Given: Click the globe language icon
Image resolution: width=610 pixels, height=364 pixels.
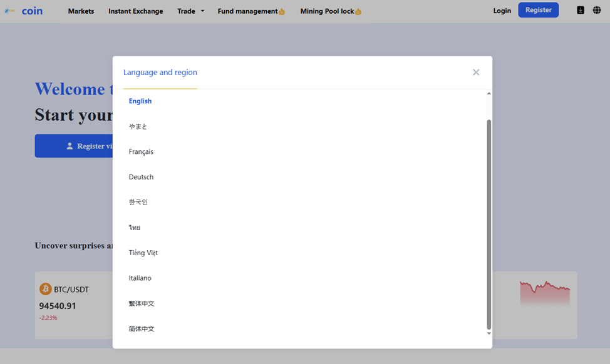Looking at the screenshot, I should pyautogui.click(x=597, y=10).
